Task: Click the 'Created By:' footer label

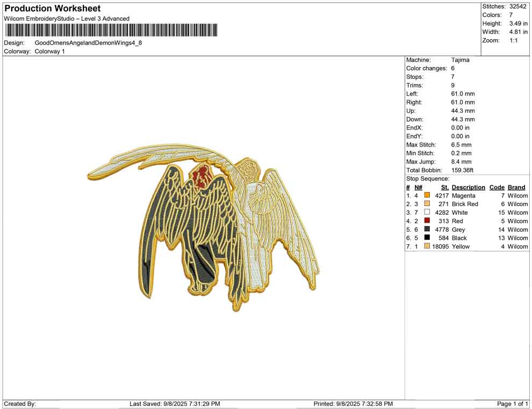Action: click(20, 404)
